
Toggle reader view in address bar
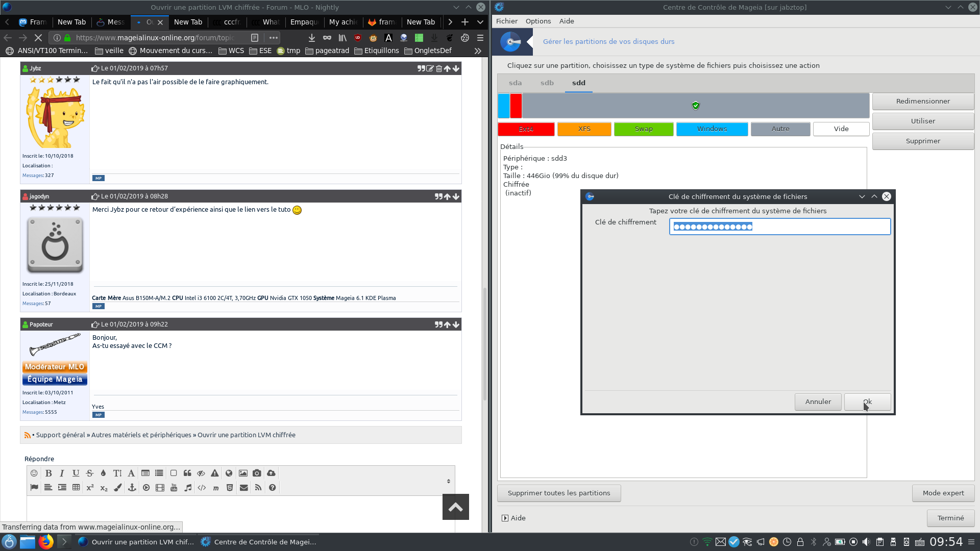tap(255, 38)
